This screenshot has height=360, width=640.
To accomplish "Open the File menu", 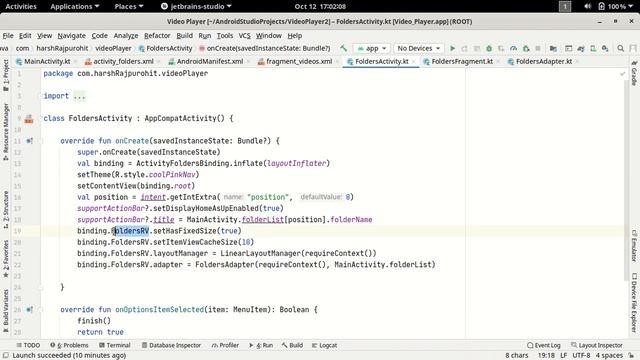I will click(8, 36).
